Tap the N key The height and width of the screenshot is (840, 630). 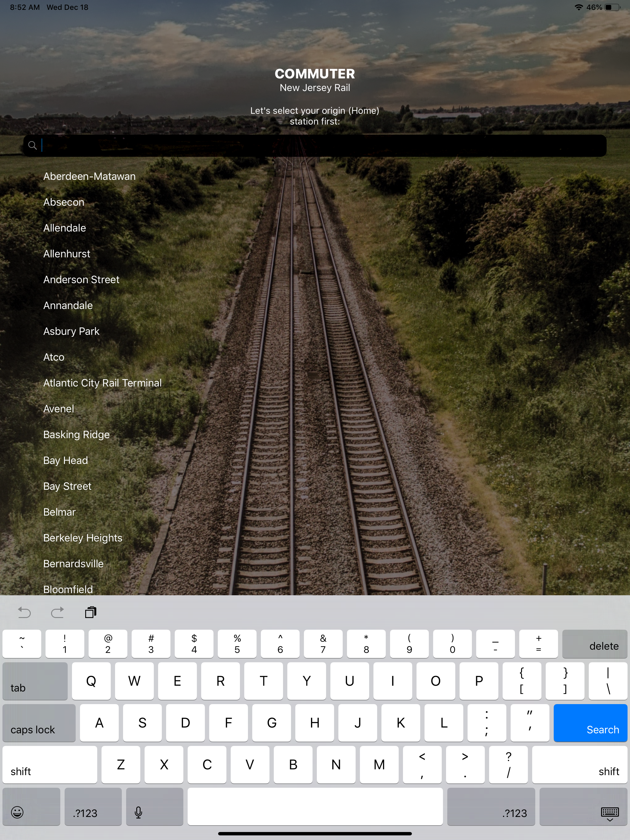click(336, 765)
